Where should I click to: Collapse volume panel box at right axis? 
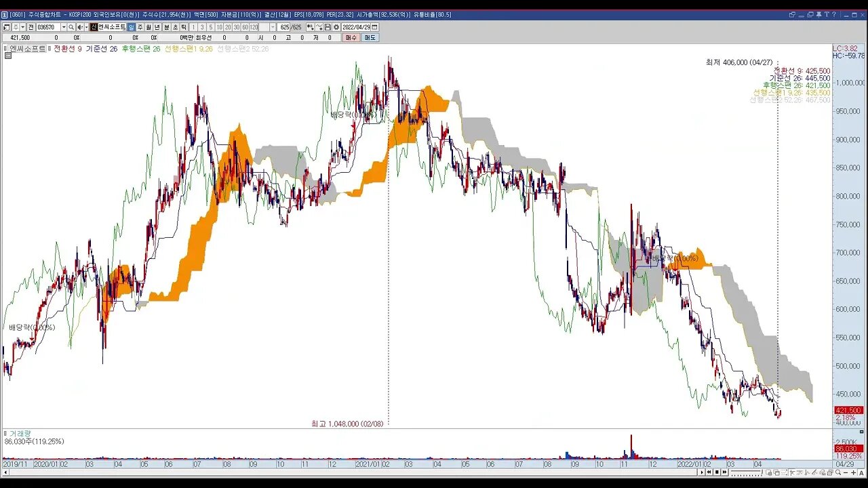861,432
